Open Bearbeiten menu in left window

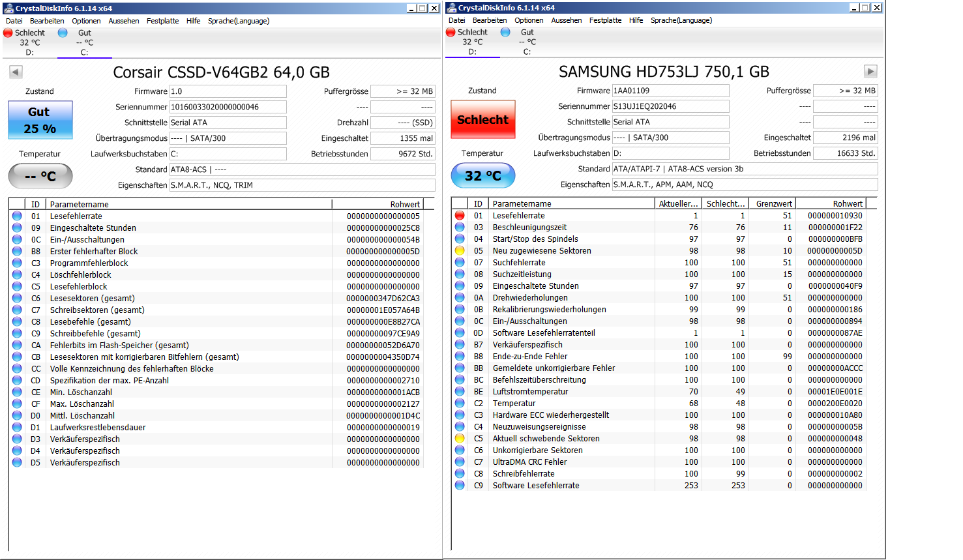pyautogui.click(x=47, y=21)
